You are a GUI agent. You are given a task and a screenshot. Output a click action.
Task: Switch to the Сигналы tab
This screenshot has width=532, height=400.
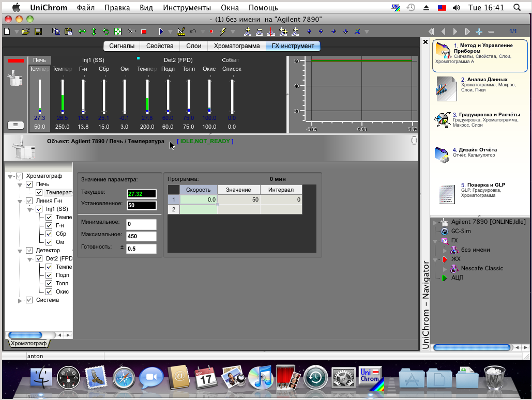(x=122, y=46)
